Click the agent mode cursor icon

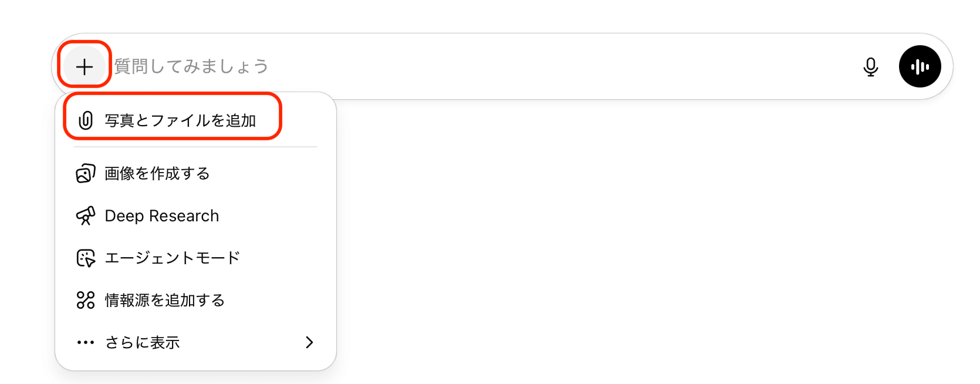(x=86, y=258)
